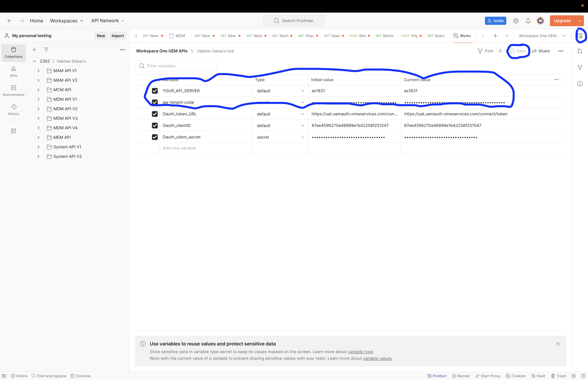The height and width of the screenshot is (380, 588).
Task: Open the settings gear icon
Action: [516, 21]
